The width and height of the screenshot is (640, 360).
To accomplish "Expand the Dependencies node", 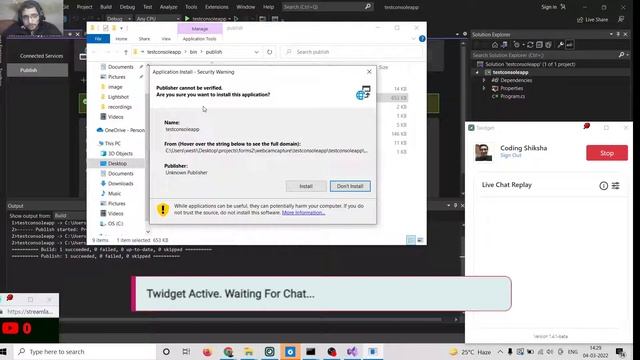I will [484, 80].
